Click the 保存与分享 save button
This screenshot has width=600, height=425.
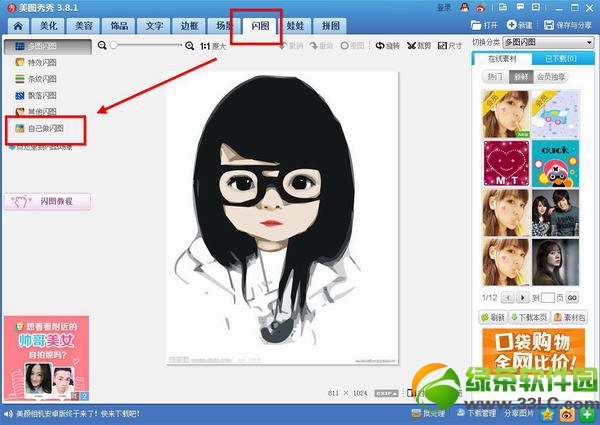(x=567, y=25)
